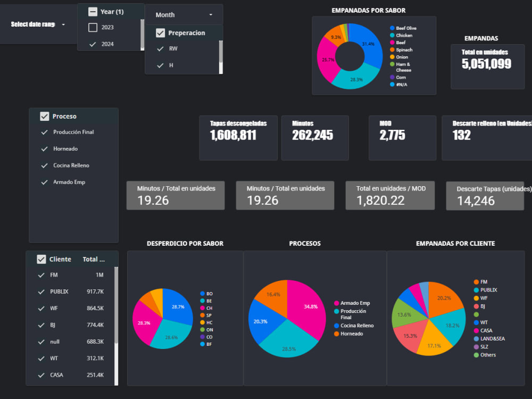Check the 2023 year checkbox
The height and width of the screenshot is (399, 532).
93,28
